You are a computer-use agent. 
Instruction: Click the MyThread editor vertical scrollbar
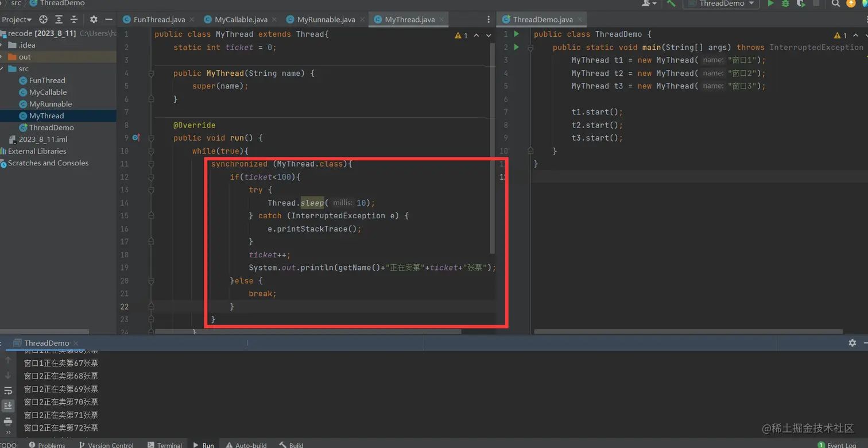[x=493, y=149]
